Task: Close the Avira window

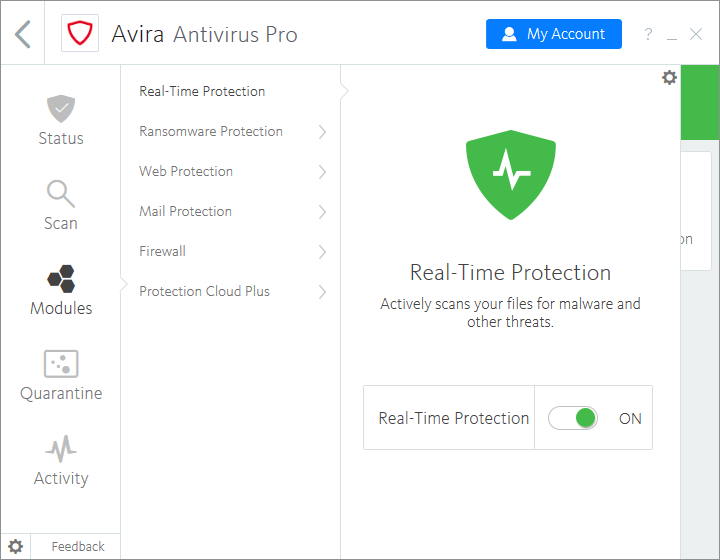Action: [696, 34]
